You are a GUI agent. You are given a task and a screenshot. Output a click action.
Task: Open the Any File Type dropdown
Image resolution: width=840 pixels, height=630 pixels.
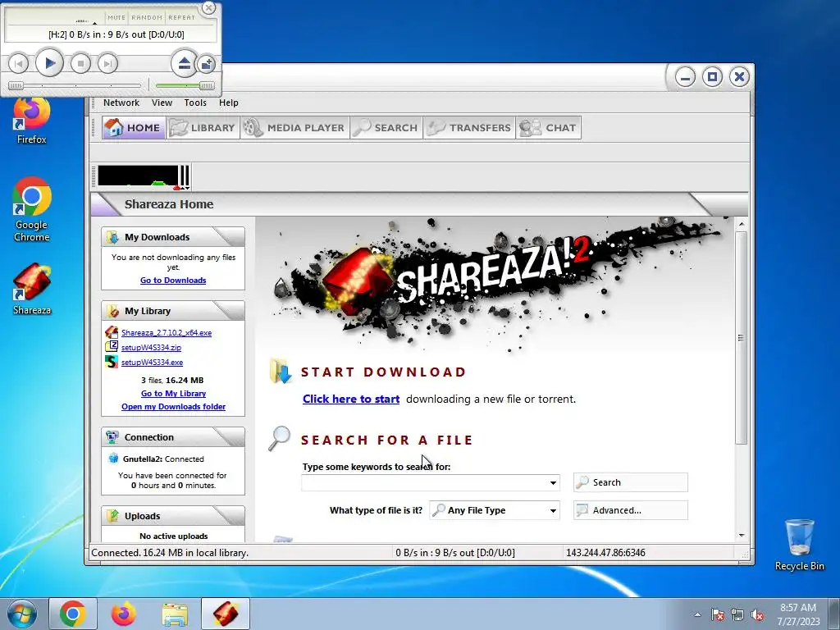(x=495, y=510)
